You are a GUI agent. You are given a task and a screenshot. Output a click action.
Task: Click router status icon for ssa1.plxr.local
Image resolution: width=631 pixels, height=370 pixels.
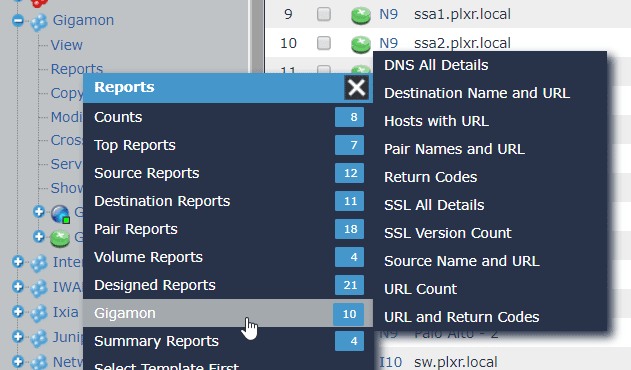[x=361, y=16]
